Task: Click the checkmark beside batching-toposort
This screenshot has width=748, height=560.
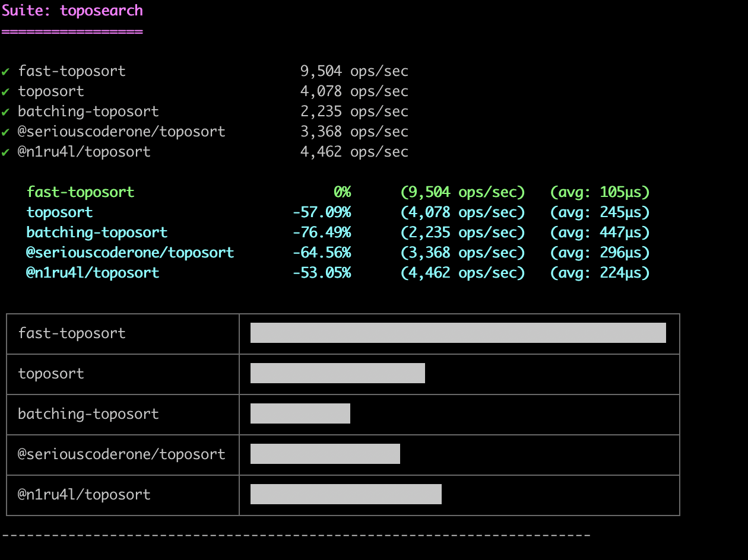Action: point(5,112)
